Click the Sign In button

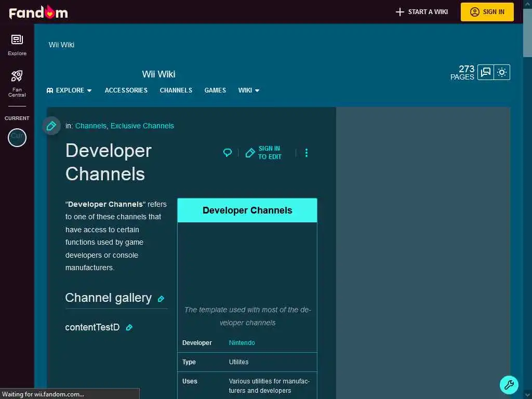pos(487,12)
